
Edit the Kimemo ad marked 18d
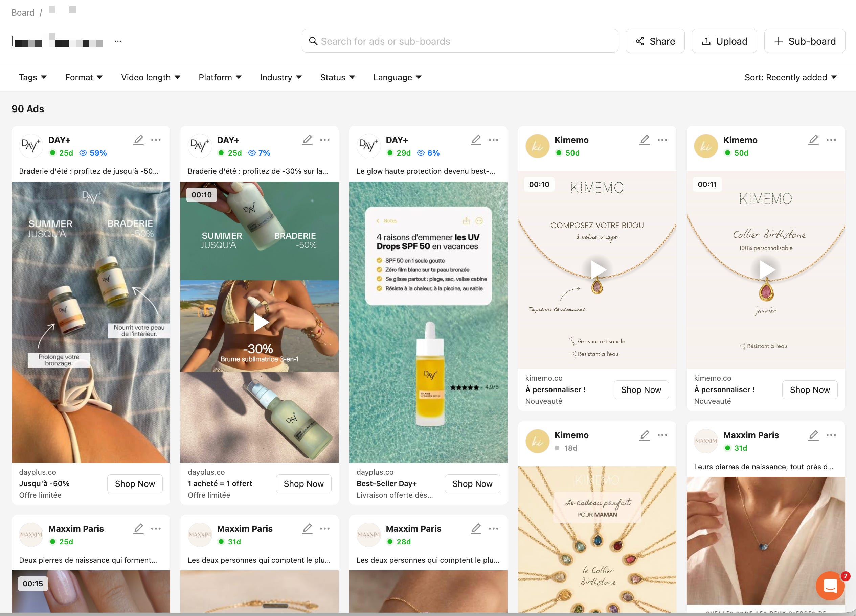pyautogui.click(x=645, y=435)
